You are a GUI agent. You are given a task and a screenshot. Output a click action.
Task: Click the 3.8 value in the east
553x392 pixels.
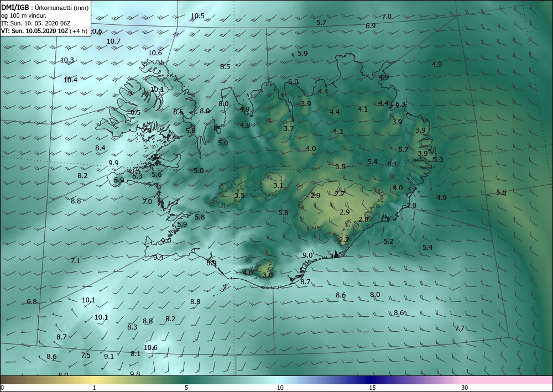coord(501,192)
